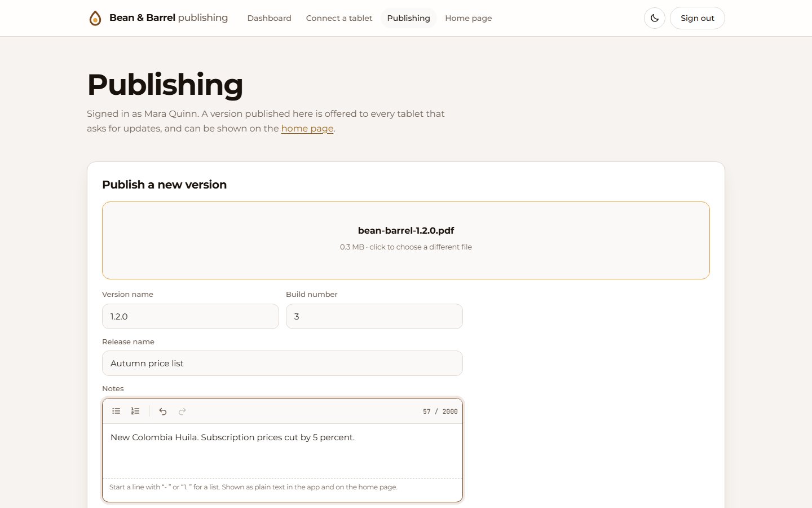Edit the Release name field
Viewport: 812px width, 508px height.
coord(283,364)
